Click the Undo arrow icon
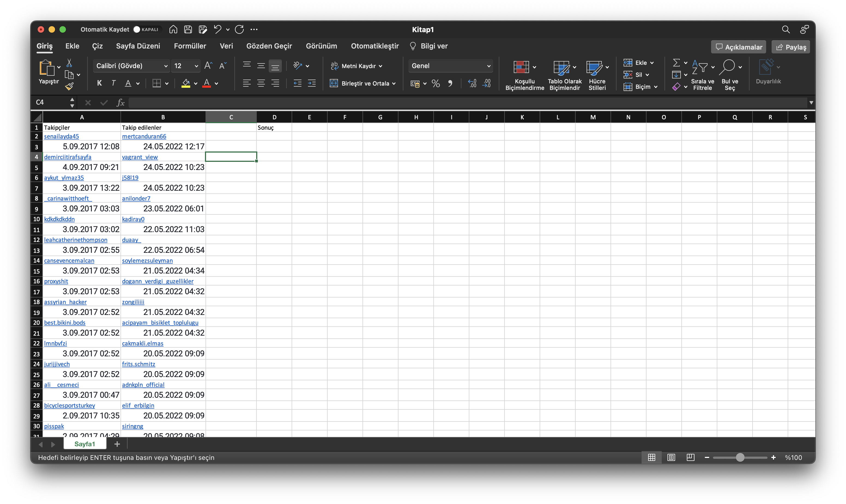The image size is (846, 504). point(217,29)
